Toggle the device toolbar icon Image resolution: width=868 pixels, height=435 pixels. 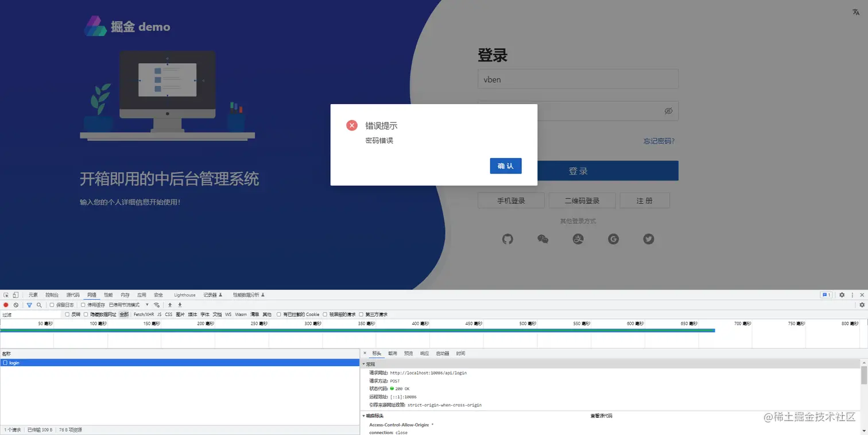(15, 295)
